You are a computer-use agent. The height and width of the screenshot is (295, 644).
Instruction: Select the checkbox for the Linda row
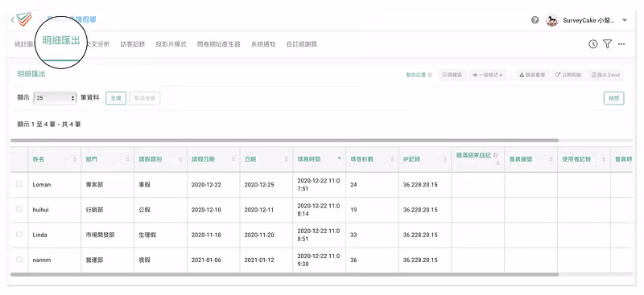click(x=19, y=234)
